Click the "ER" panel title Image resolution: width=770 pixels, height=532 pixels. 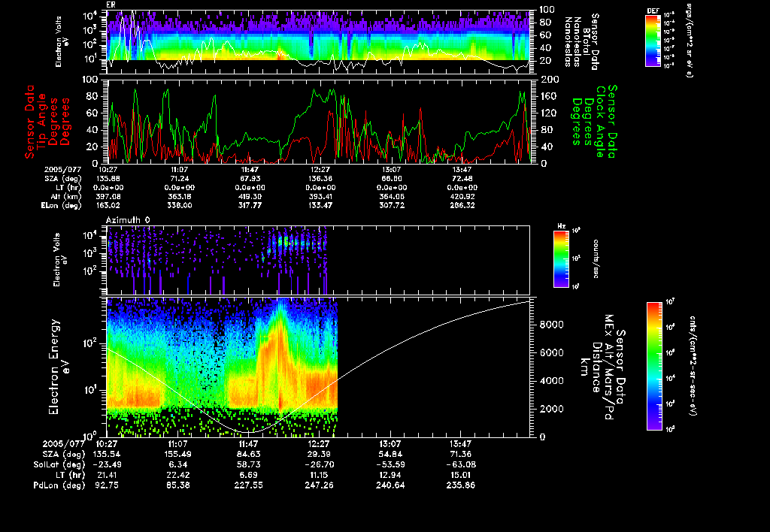[111, 5]
